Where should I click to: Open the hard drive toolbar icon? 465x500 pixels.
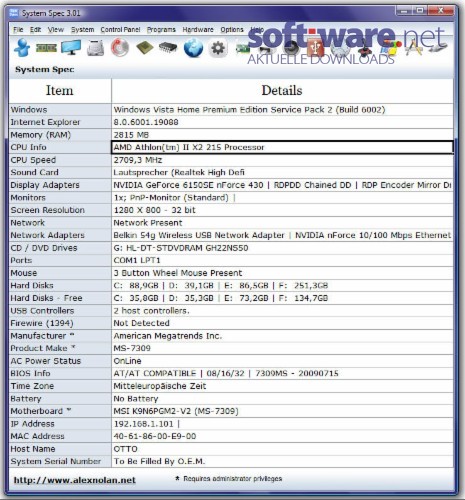95,48
